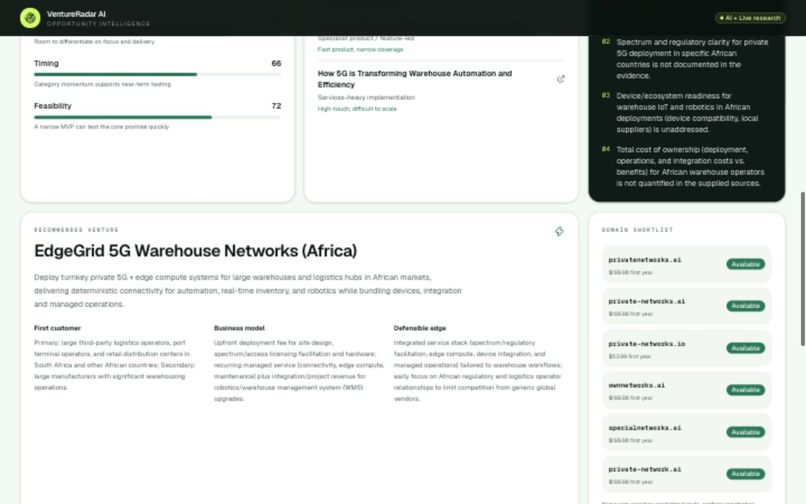
Task: Open external link for 5G Warehouse Automation article
Action: 560,79
